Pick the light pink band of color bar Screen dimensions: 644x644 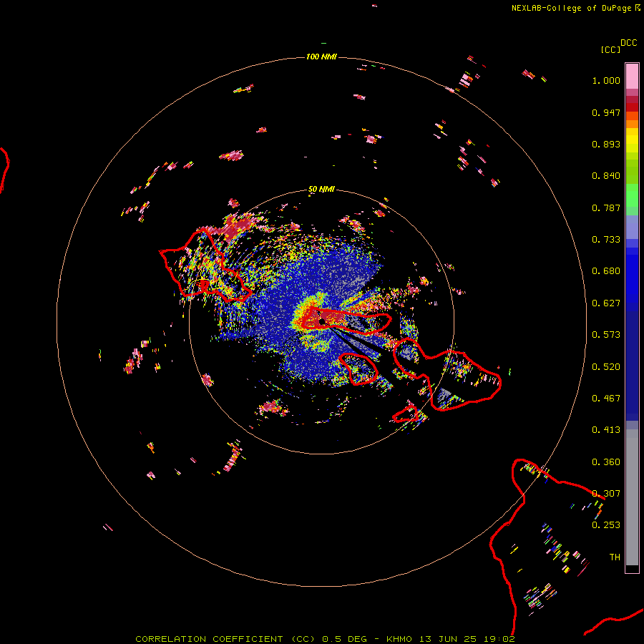pyautogui.click(x=632, y=77)
